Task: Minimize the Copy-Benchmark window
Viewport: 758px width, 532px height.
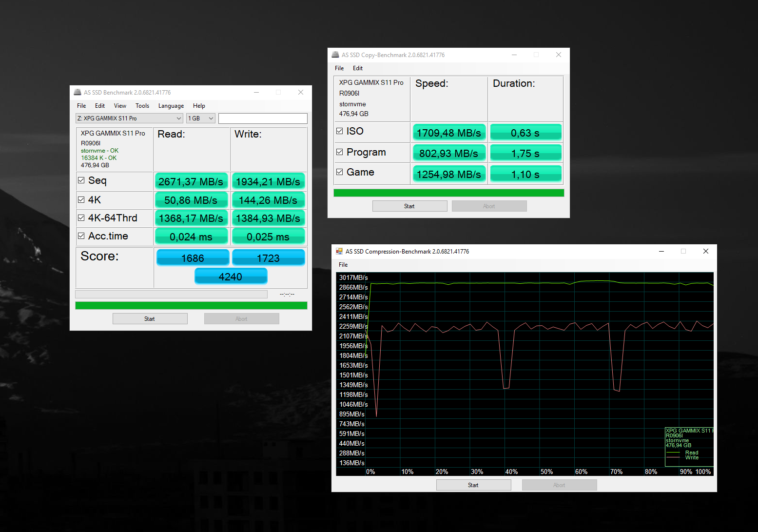Action: pyautogui.click(x=514, y=55)
